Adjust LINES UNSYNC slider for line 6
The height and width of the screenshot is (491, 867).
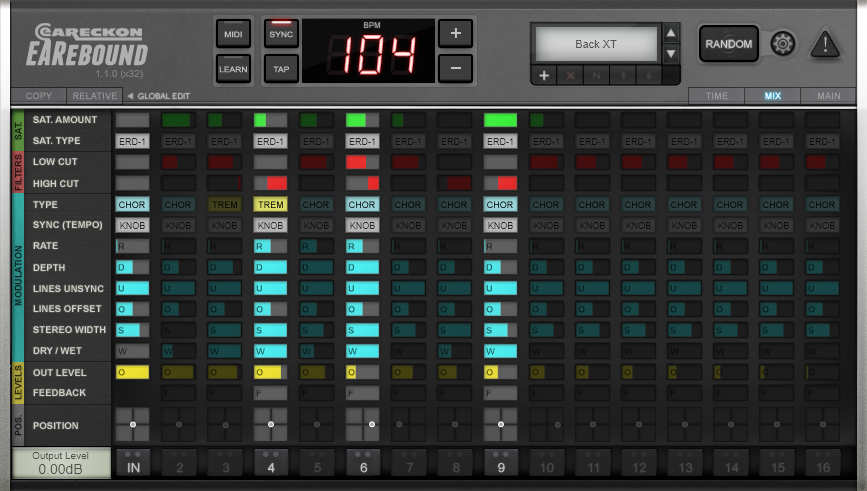point(362,288)
